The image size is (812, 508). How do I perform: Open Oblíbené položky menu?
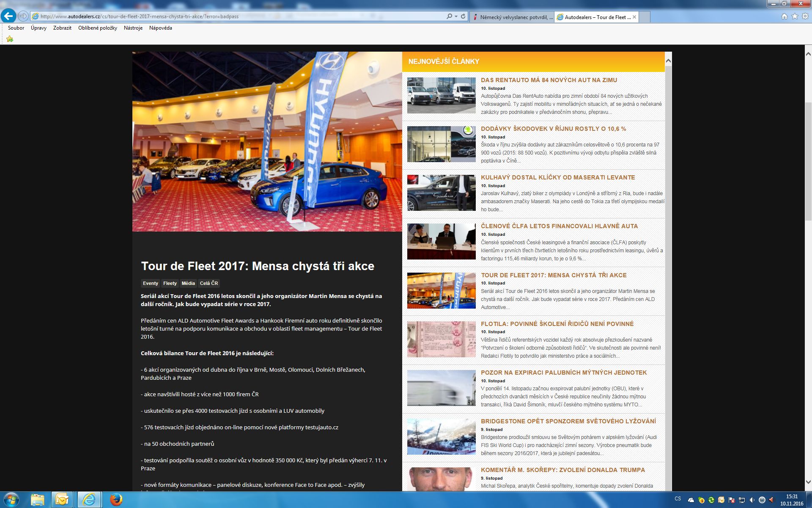click(98, 28)
